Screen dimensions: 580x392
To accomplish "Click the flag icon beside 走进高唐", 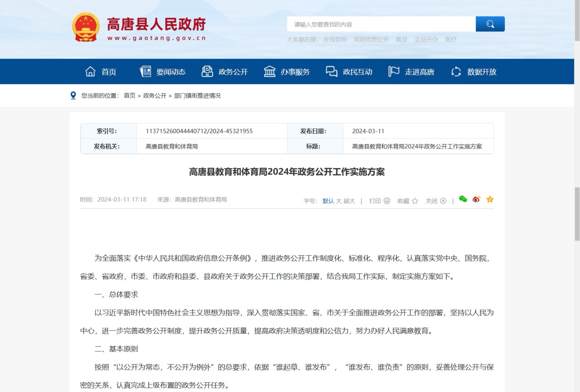I will [394, 71].
